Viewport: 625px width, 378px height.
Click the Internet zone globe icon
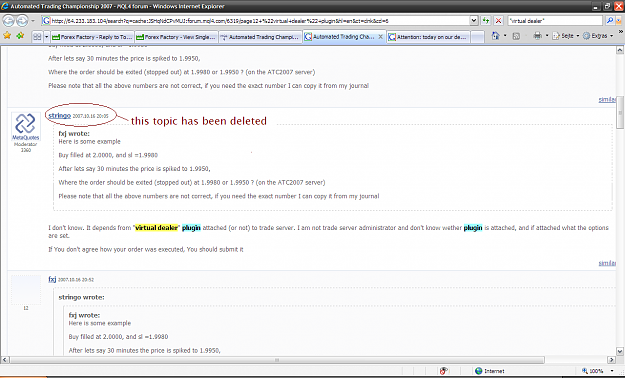point(479,371)
